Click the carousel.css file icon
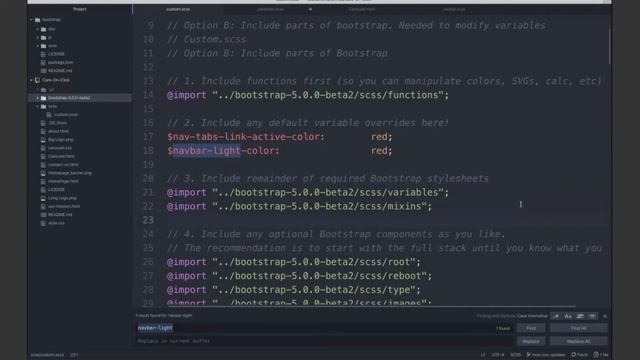Viewport: 640px width, 360px height. pos(43,148)
